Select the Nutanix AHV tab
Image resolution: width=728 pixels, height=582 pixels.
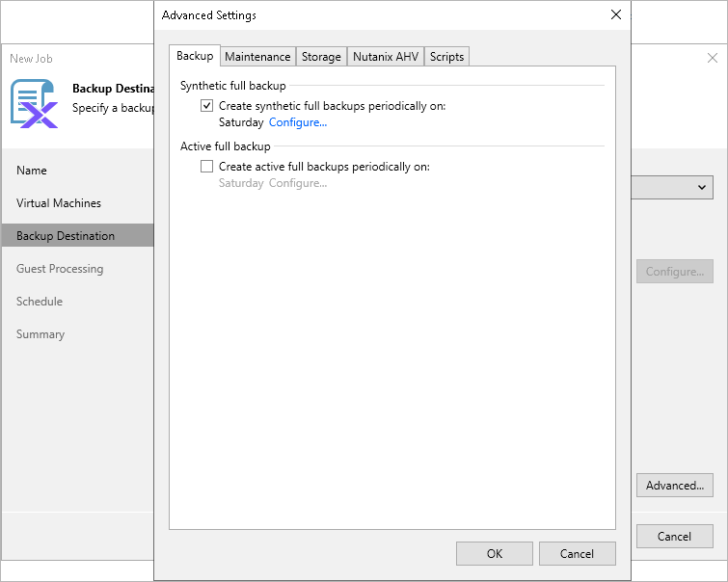(x=386, y=57)
